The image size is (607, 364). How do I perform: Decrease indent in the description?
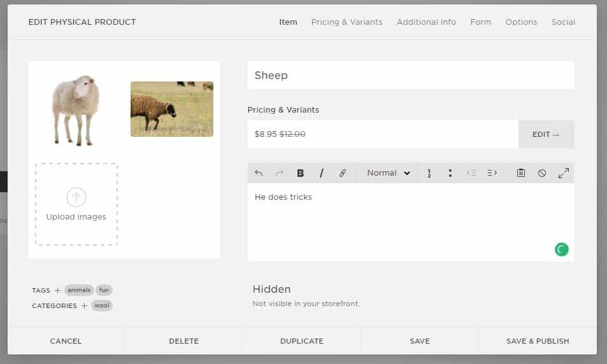pyautogui.click(x=471, y=173)
